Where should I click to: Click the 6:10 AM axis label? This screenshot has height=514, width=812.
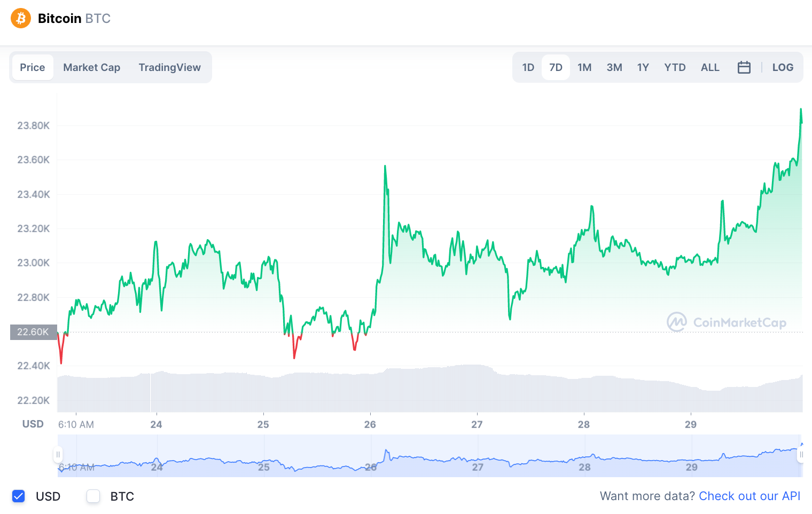[76, 424]
